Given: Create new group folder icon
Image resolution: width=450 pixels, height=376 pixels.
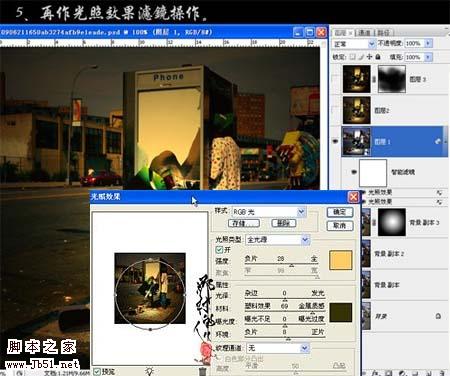Looking at the screenshot, I should (x=415, y=373).
